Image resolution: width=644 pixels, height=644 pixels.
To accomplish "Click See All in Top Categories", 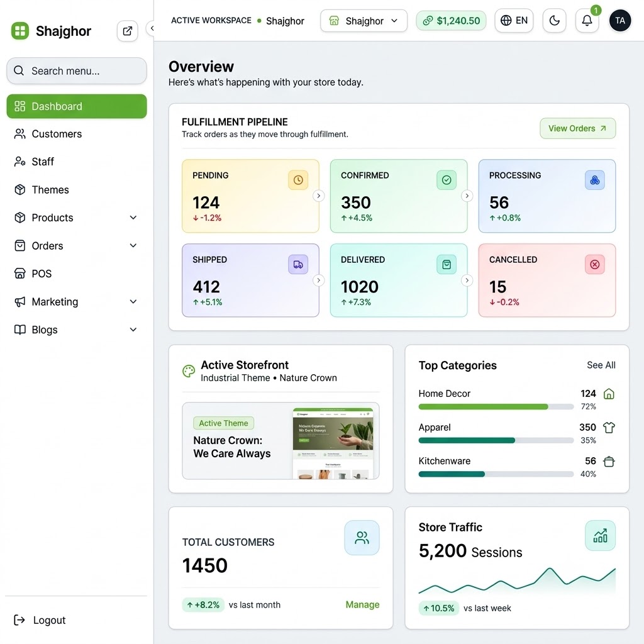I will [x=601, y=365].
